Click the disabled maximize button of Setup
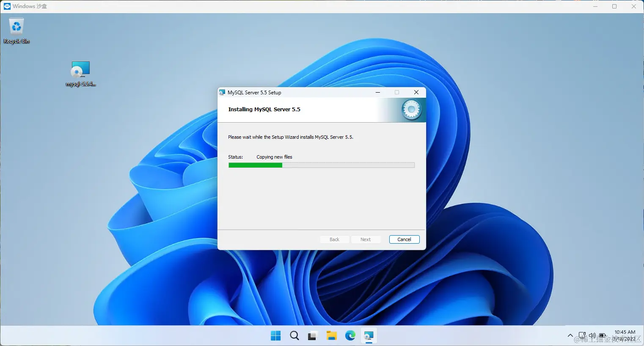 397,92
